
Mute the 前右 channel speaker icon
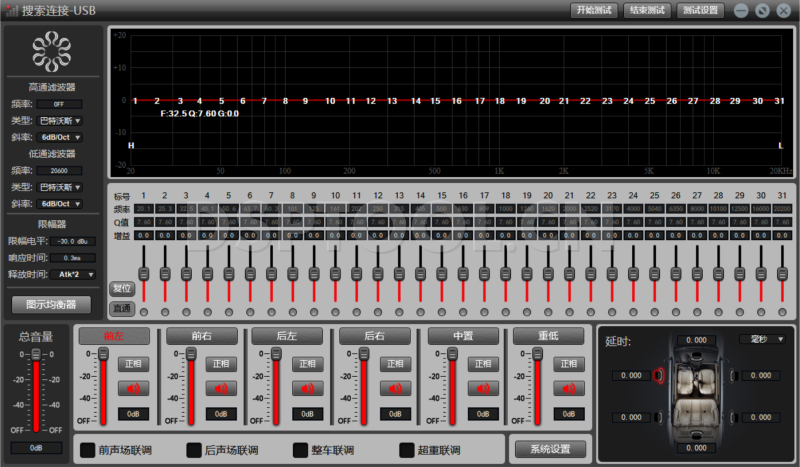pyautogui.click(x=221, y=388)
